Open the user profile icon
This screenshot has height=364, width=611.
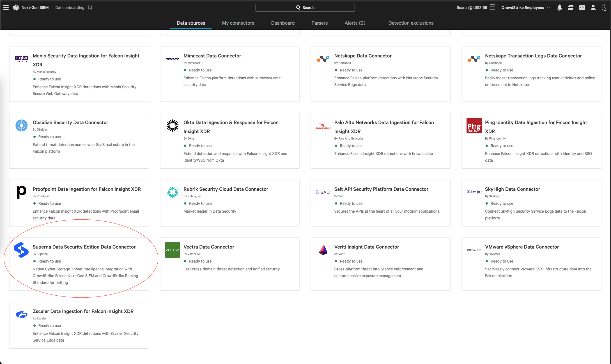pos(593,8)
